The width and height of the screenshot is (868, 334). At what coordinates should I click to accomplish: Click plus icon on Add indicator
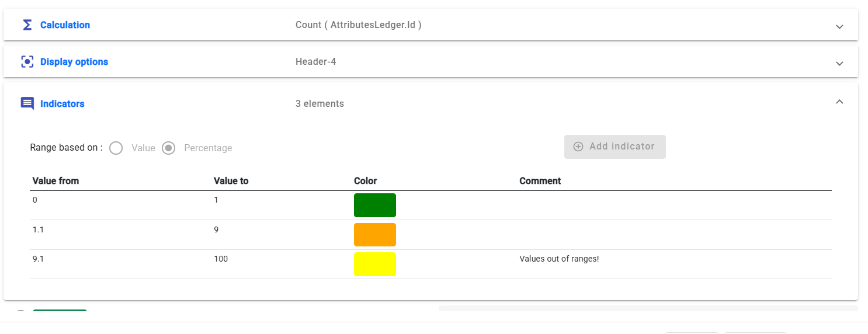click(x=578, y=147)
